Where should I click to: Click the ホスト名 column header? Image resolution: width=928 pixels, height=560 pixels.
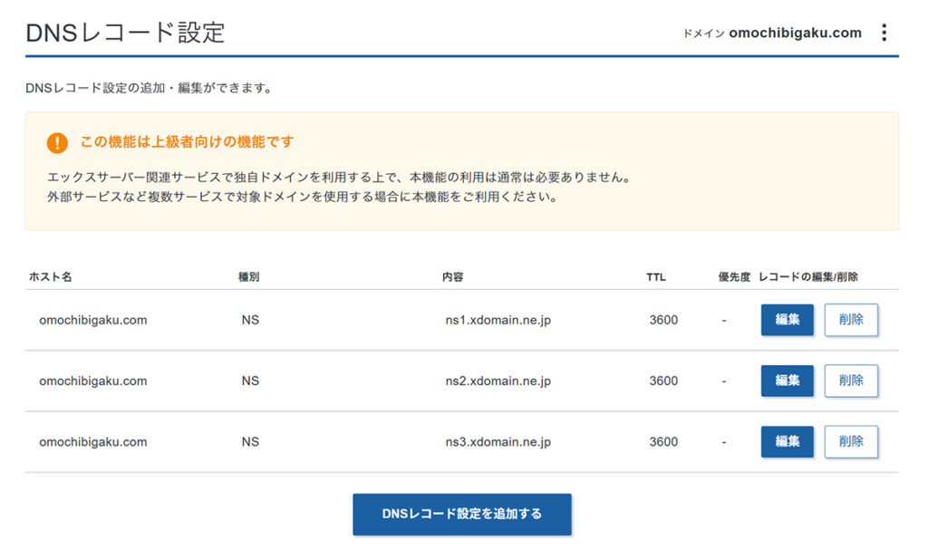51,276
